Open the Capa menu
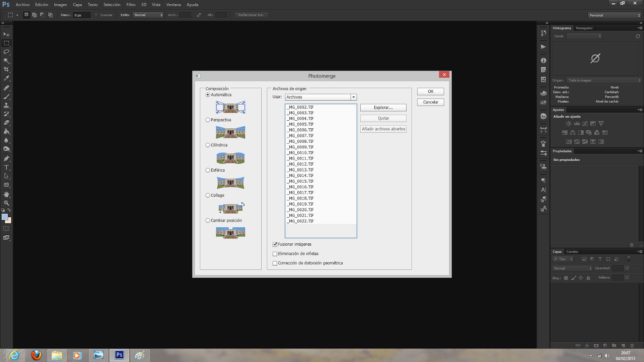The height and width of the screenshot is (362, 644). (x=77, y=5)
